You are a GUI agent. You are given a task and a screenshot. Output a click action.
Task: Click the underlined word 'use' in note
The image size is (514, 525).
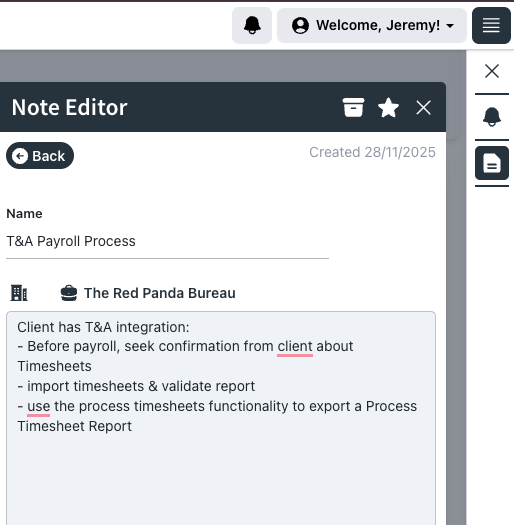coord(39,406)
